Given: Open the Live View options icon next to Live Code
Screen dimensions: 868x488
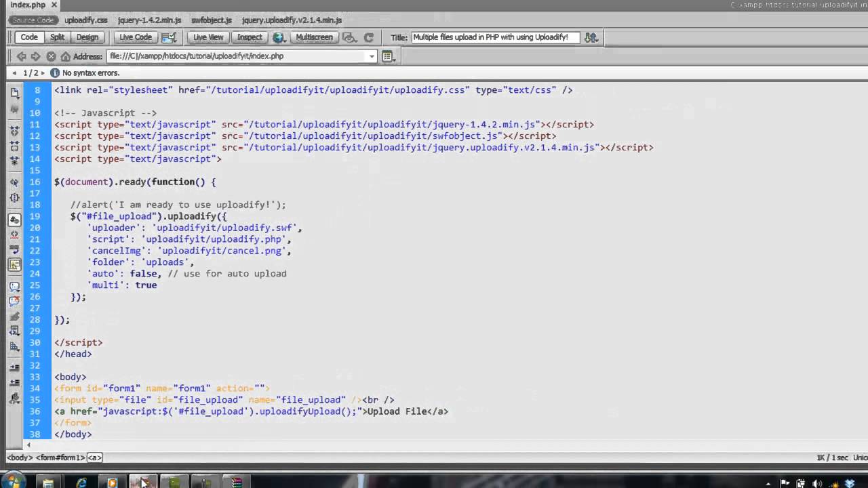Looking at the screenshot, I should tap(170, 37).
